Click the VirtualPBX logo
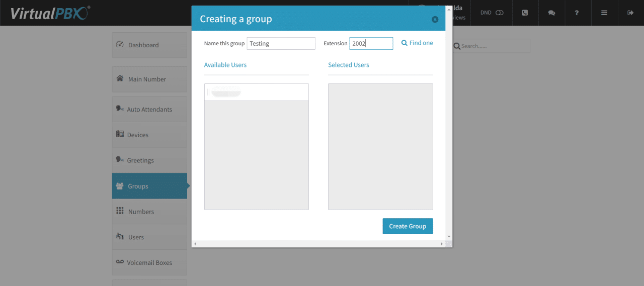 [50, 13]
